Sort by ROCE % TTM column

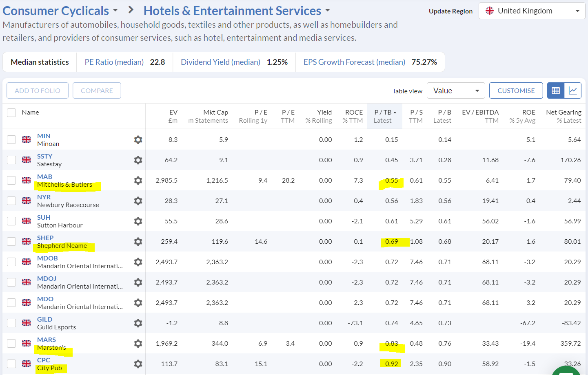[353, 116]
